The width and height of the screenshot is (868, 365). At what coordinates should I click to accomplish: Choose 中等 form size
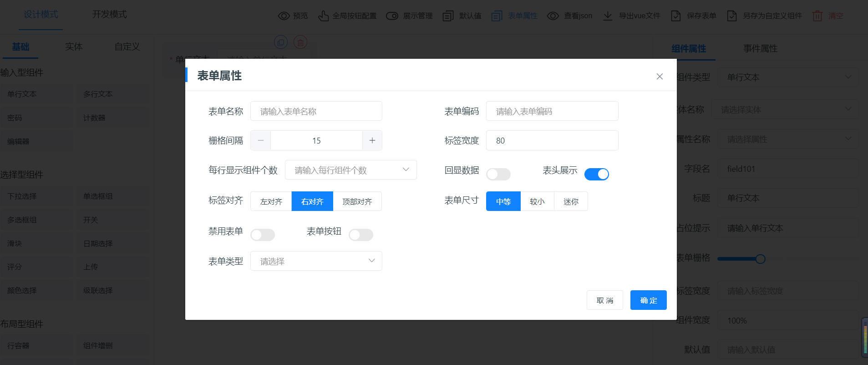pos(503,201)
